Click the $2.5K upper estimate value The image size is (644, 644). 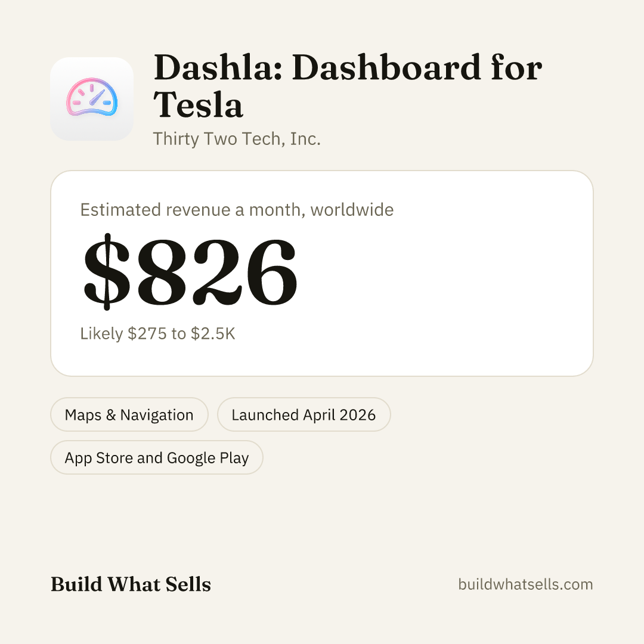click(213, 333)
